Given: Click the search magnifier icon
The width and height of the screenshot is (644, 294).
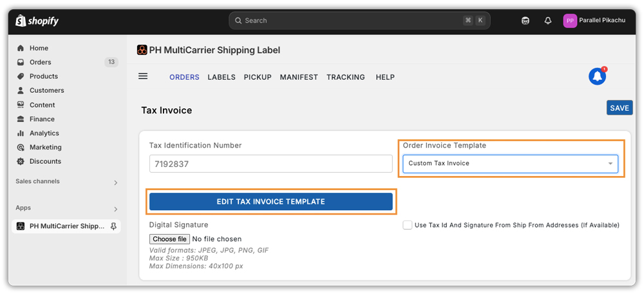Looking at the screenshot, I should pyautogui.click(x=238, y=20).
